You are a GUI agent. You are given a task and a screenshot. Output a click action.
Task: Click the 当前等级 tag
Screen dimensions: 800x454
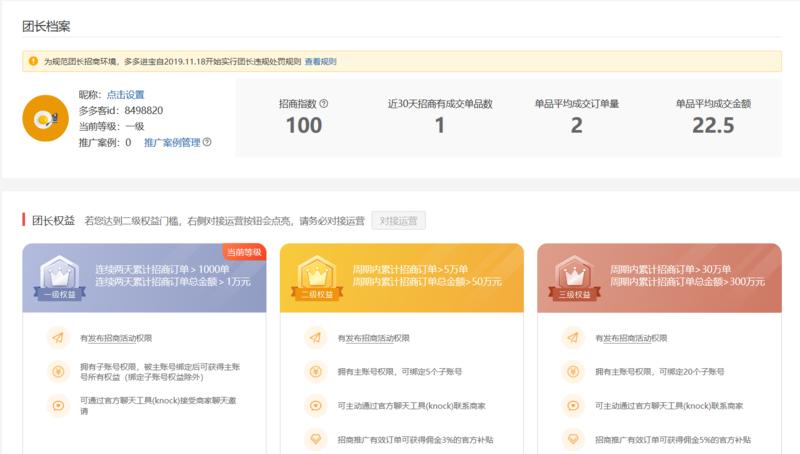pyautogui.click(x=244, y=252)
